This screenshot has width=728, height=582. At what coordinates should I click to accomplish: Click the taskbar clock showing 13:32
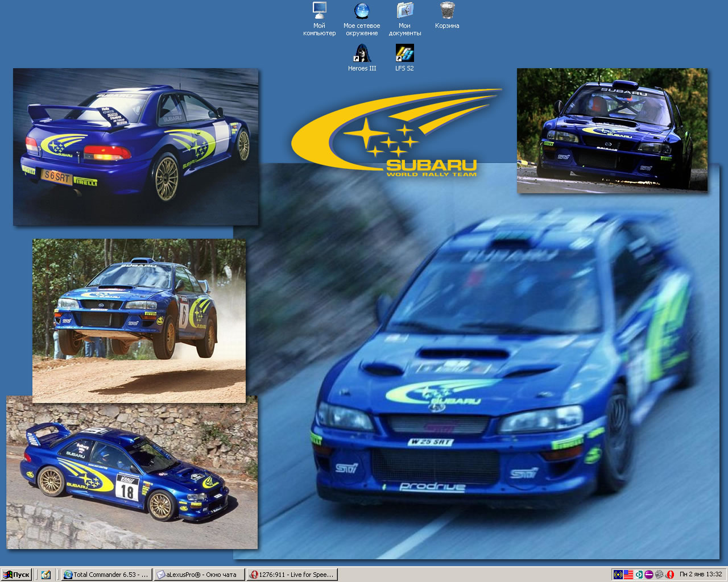coord(701,575)
